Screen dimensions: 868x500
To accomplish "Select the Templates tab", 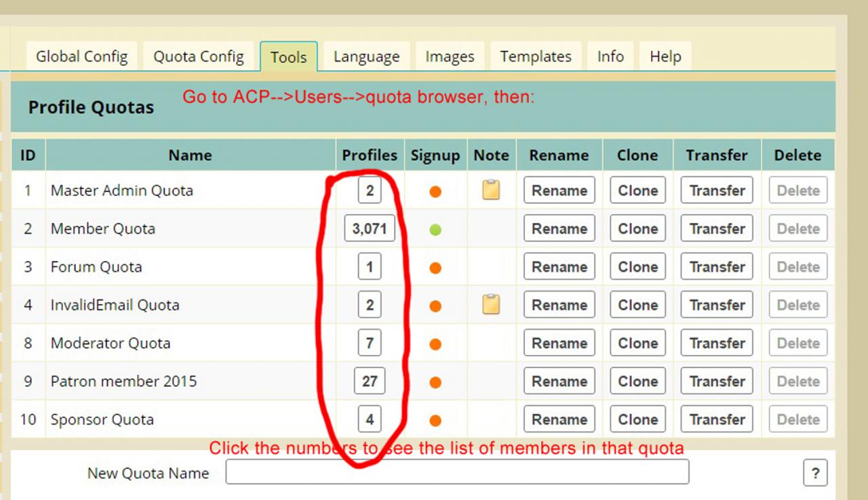I will click(x=535, y=57).
